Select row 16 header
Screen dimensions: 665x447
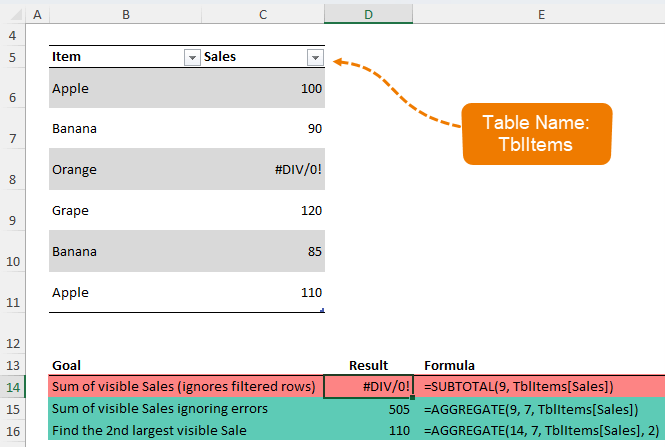click(12, 431)
